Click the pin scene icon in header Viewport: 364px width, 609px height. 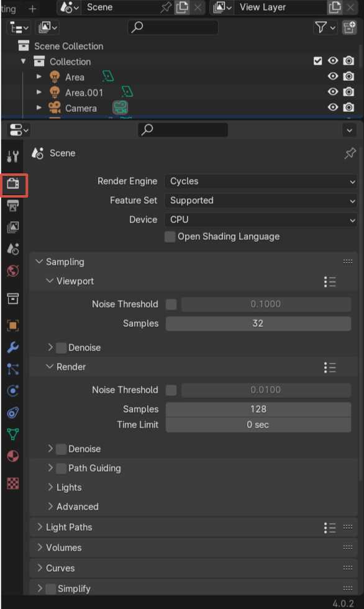click(166, 7)
